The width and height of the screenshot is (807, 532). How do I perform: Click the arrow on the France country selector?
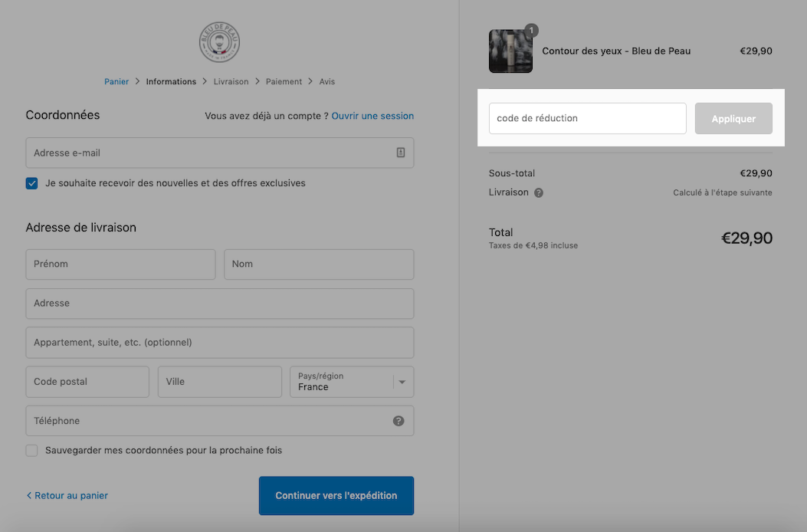[x=402, y=382]
